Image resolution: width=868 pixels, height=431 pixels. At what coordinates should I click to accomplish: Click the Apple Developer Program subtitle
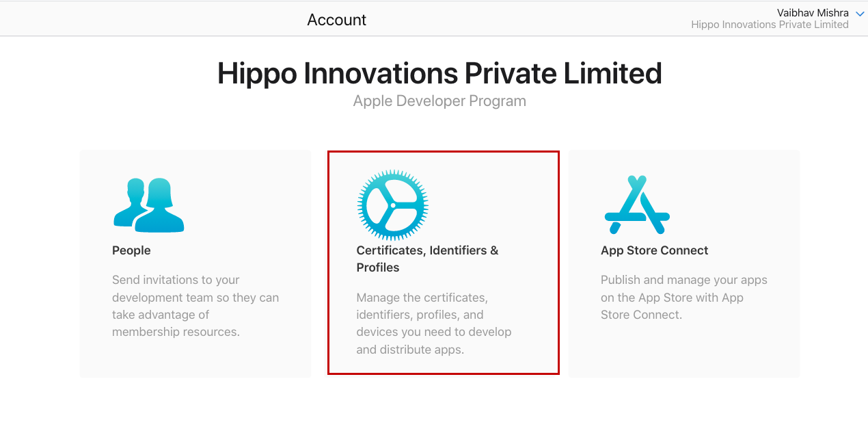[x=439, y=101]
